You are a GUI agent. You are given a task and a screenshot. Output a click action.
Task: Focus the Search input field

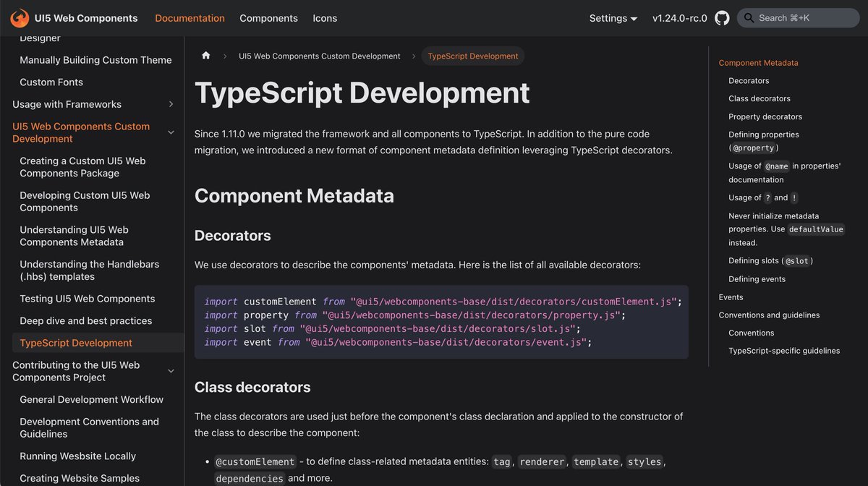(799, 18)
